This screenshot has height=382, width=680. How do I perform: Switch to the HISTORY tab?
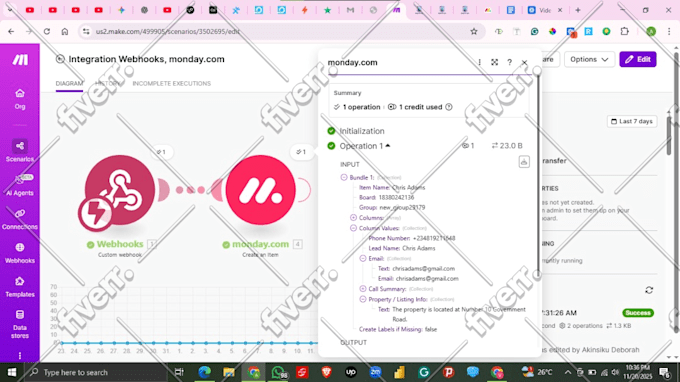coord(108,83)
